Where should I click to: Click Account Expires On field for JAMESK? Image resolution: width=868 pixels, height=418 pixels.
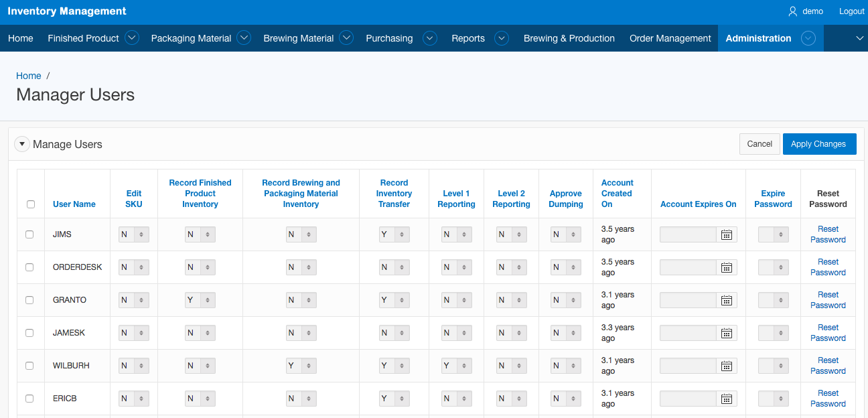point(688,333)
